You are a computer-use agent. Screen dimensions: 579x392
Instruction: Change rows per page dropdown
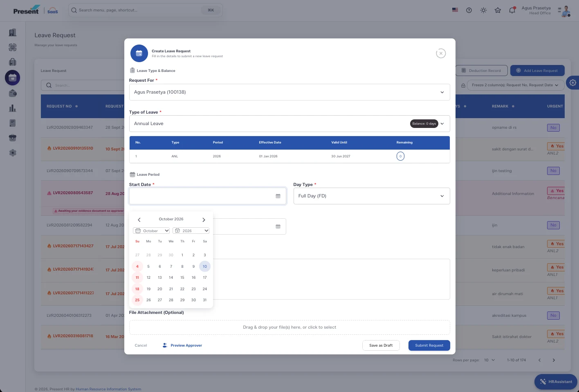pyautogui.click(x=489, y=360)
